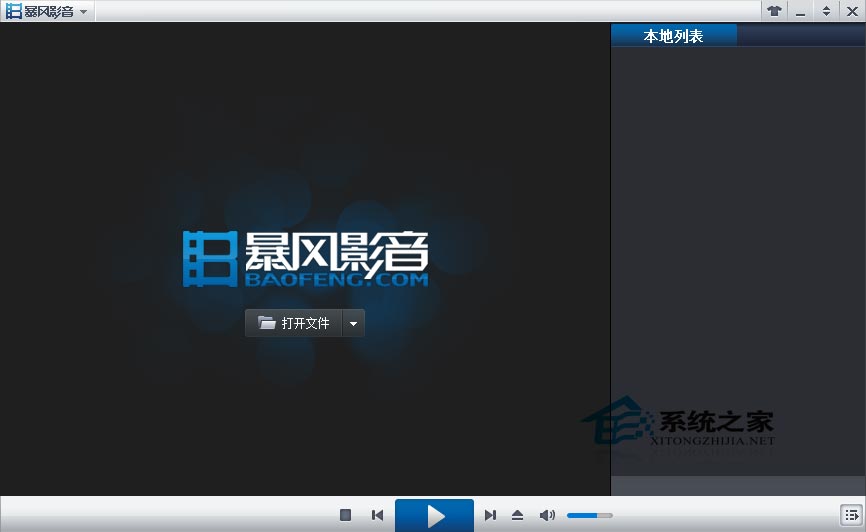Viewport: 866px width, 532px height.
Task: Stop playback with the square button
Action: 346,515
